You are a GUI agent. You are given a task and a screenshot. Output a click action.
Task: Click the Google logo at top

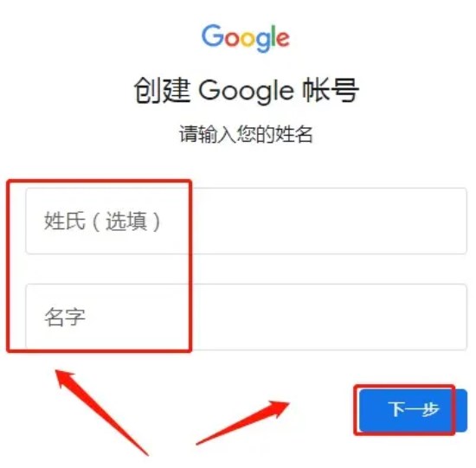point(246,38)
